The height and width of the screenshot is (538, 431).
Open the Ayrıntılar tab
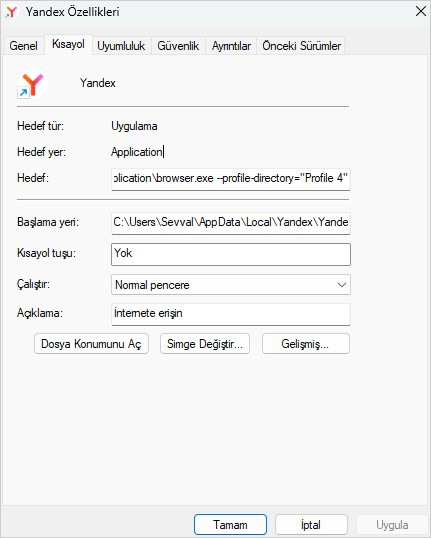(231, 46)
